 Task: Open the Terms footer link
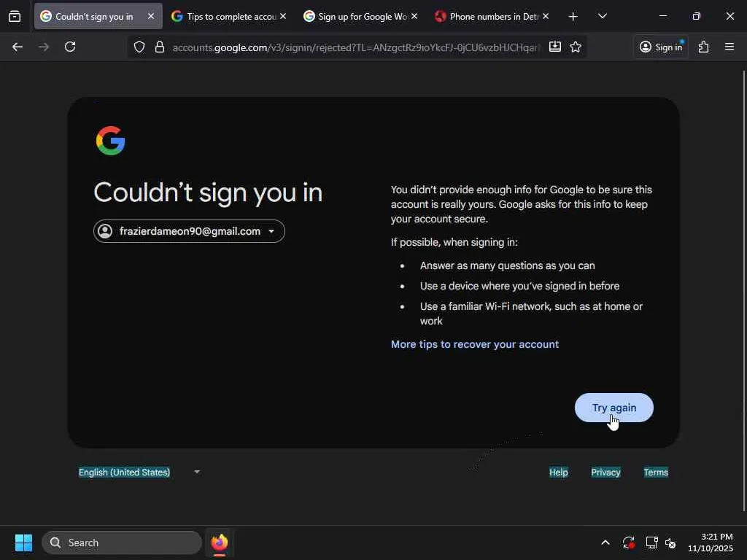[656, 472]
